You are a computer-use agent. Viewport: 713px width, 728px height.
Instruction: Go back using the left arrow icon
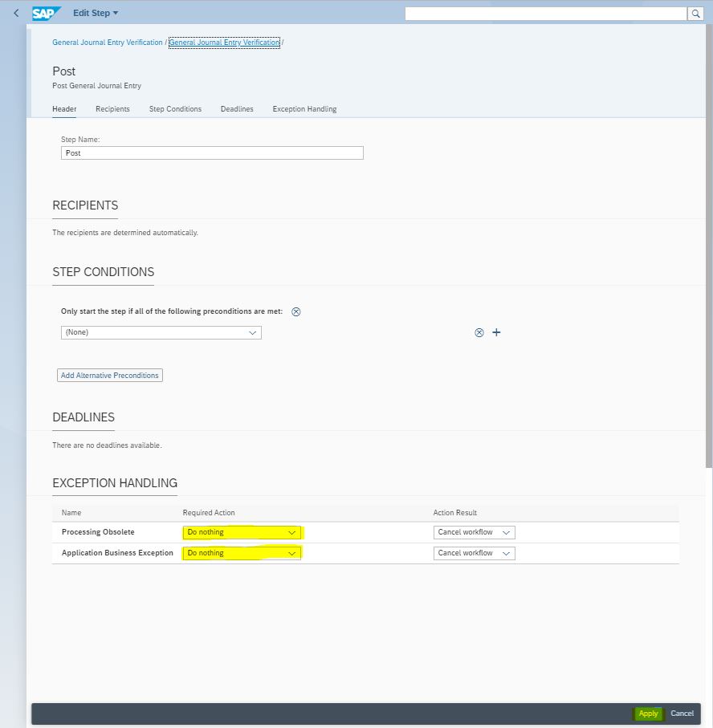point(16,13)
